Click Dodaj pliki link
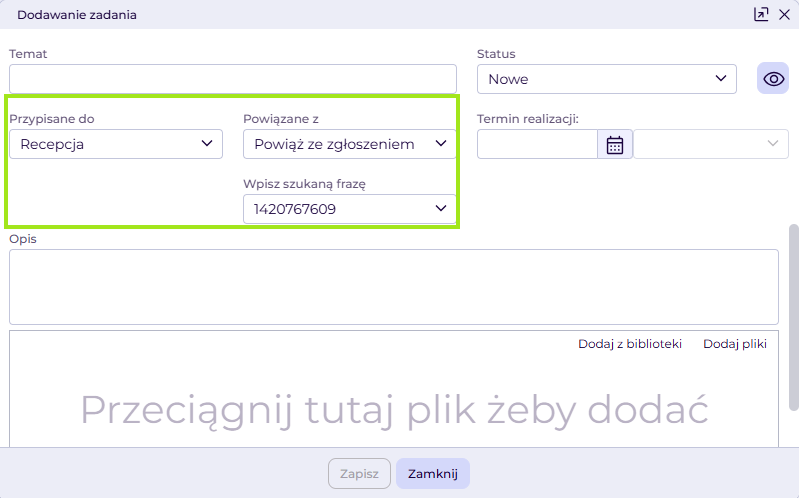Image resolution: width=799 pixels, height=498 pixels. (735, 344)
